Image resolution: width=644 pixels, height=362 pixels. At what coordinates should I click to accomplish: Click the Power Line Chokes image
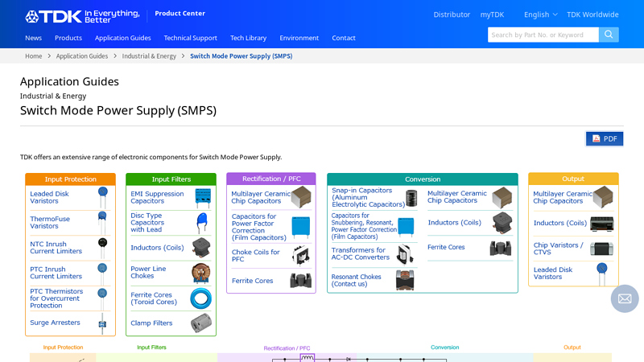[x=201, y=273]
